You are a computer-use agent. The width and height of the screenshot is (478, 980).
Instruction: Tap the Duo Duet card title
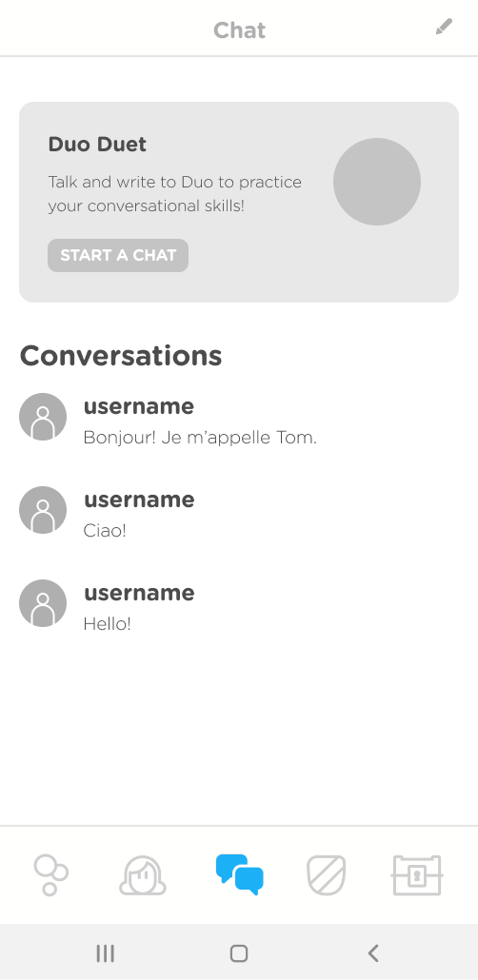coord(97,145)
